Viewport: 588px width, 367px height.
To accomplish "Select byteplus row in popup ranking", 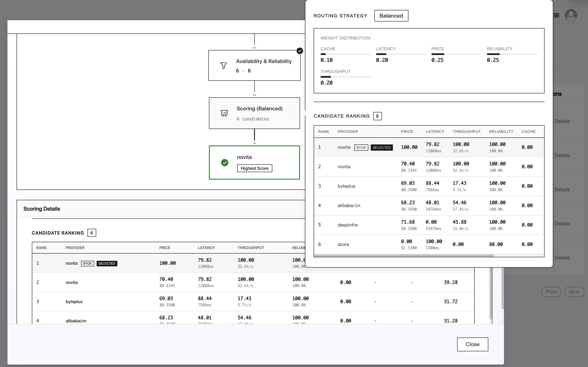I will 346,186.
